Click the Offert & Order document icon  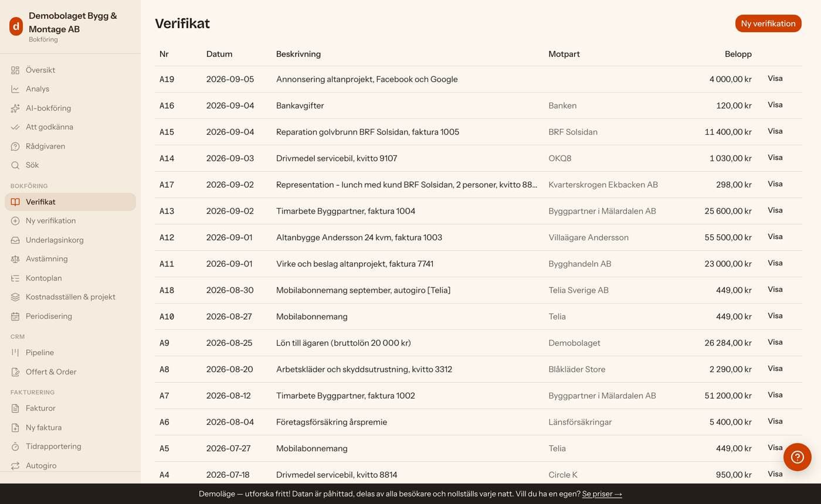coord(15,372)
